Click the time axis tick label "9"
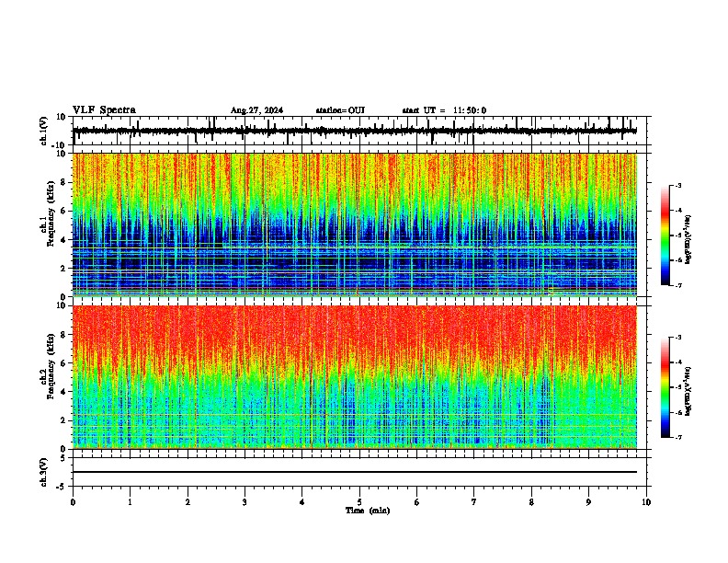The width and height of the screenshot is (728, 563). pos(588,502)
